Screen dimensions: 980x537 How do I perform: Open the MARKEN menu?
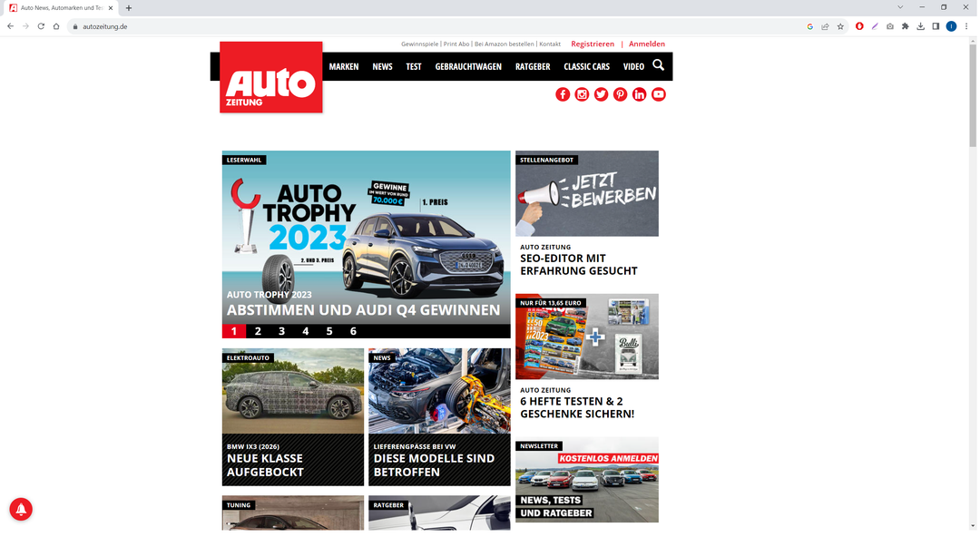(x=345, y=67)
